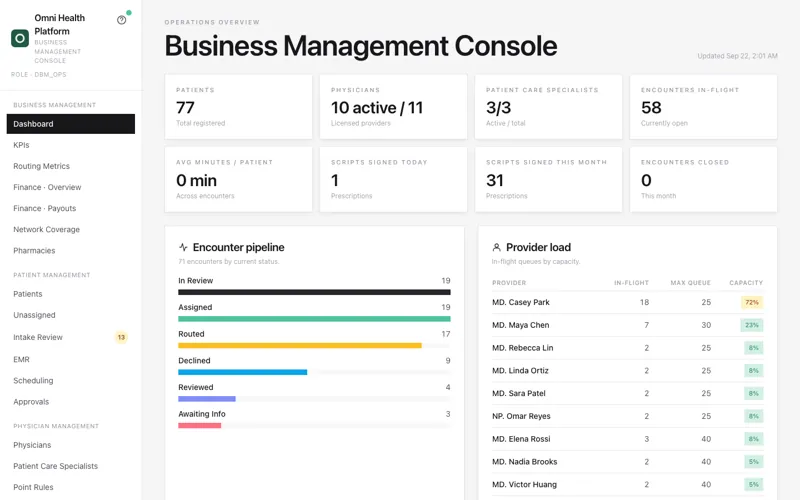Click provider name MD. Maya Chen
Viewport: 800px width, 500px height.
click(520, 325)
